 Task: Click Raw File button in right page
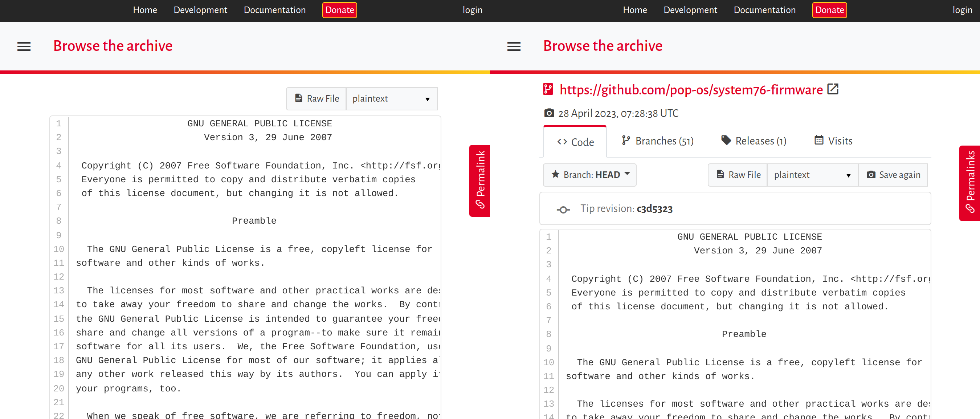[x=738, y=175]
